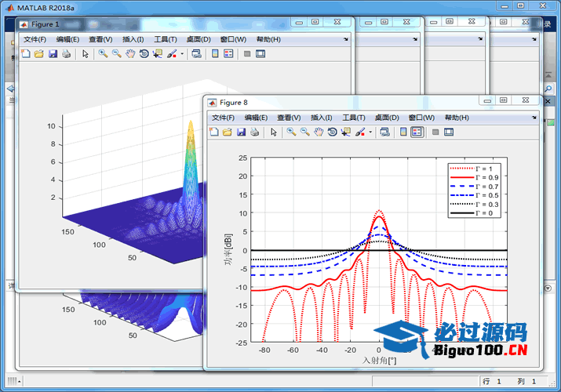The width and height of the screenshot is (561, 392).
Task: Click the legend box in Figure 8 plot
Action: coord(473,191)
